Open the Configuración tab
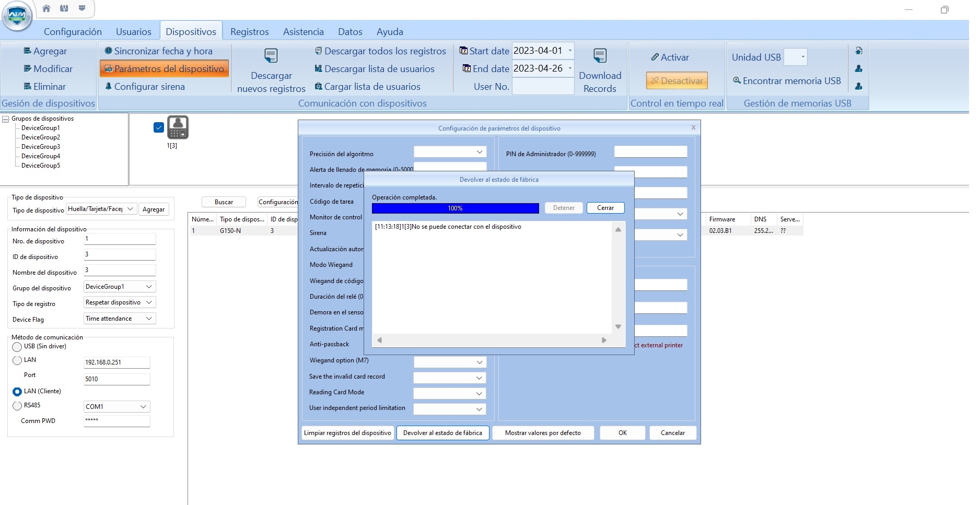980x505 pixels. pyautogui.click(x=73, y=32)
